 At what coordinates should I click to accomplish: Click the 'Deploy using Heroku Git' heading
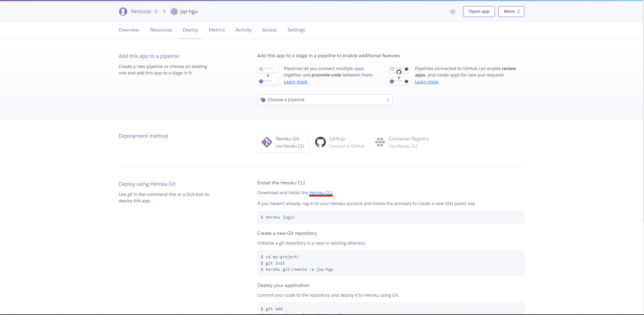coord(147,184)
